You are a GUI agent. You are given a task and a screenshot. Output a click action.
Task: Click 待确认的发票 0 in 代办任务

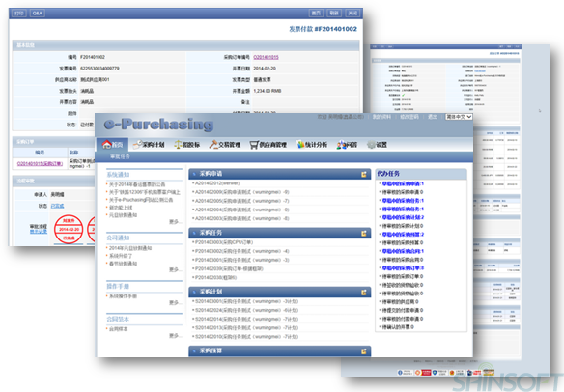coord(398,327)
